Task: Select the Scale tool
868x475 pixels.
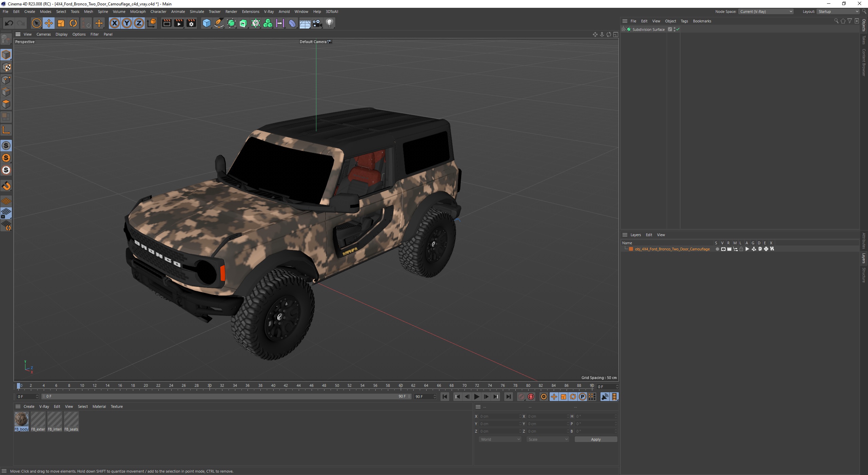Action: point(61,23)
